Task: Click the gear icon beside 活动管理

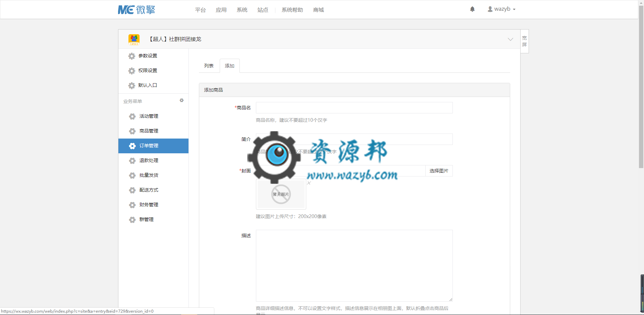Action: click(132, 116)
